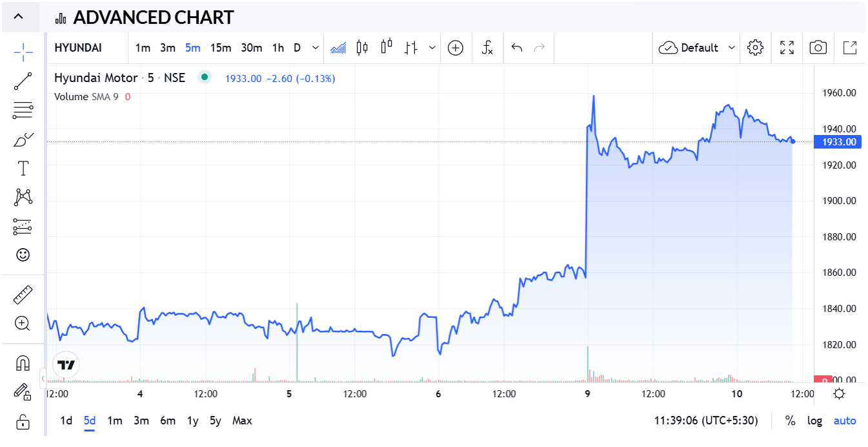Switch to 1h interval
868x447 pixels.
[278, 48]
